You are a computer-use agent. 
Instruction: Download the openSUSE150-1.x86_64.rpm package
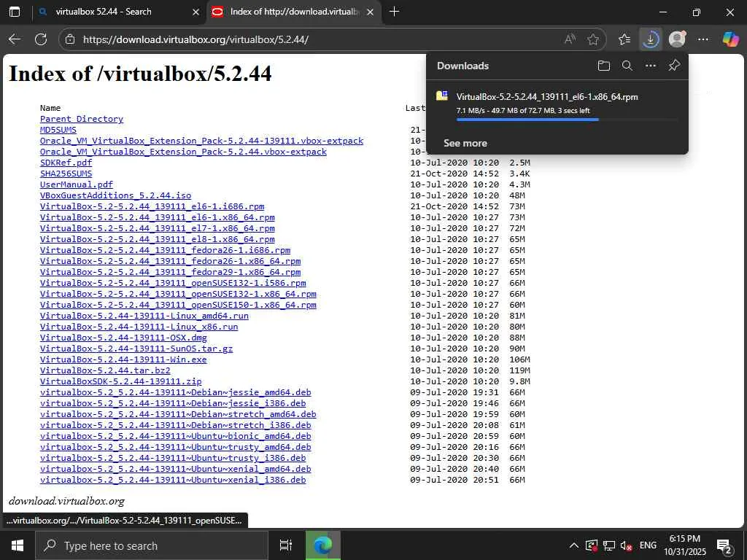pyautogui.click(x=178, y=305)
